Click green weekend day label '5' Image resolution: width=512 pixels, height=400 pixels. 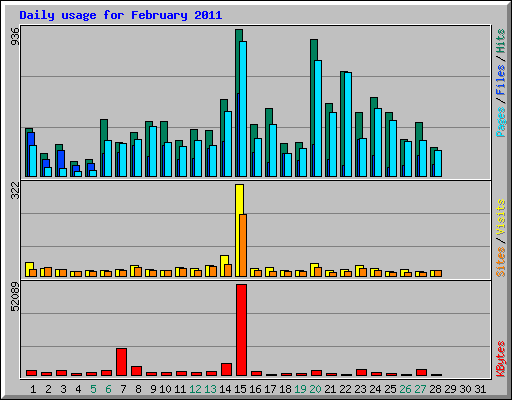pos(93,389)
